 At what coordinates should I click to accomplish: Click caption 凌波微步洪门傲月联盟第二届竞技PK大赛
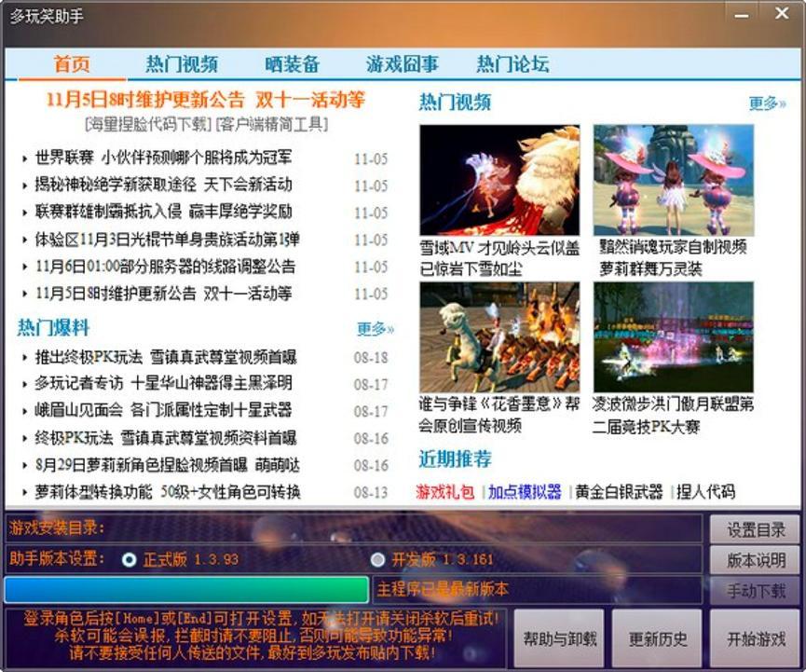[674, 416]
